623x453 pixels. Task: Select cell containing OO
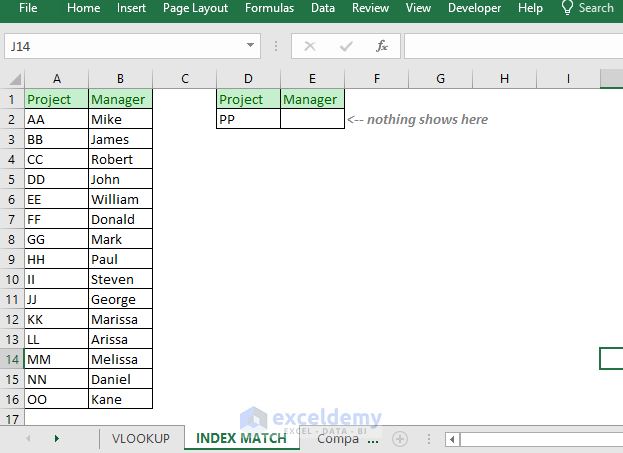[56, 399]
